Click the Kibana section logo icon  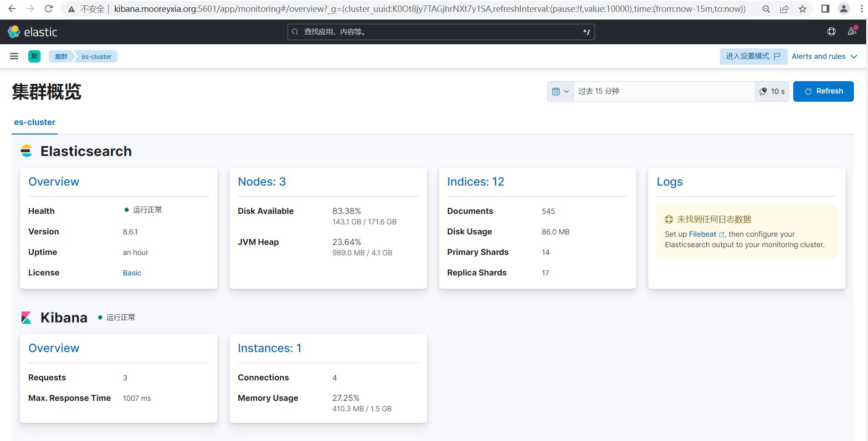[26, 317]
